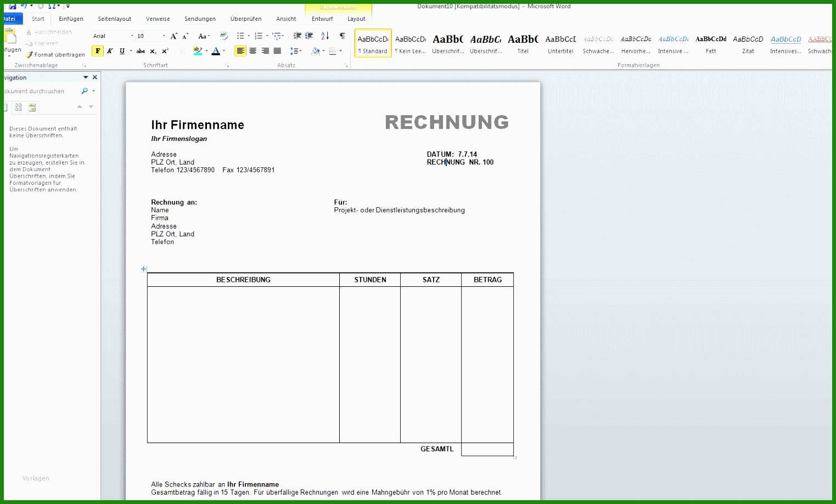Align text left

tap(240, 51)
